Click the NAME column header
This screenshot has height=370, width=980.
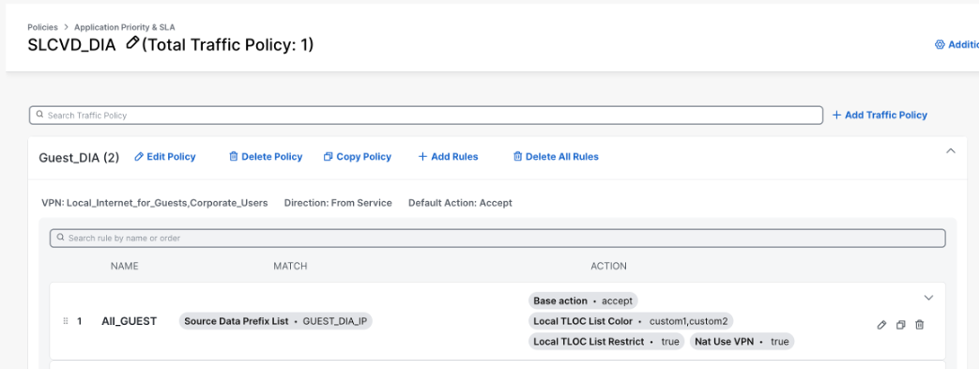pyautogui.click(x=124, y=267)
